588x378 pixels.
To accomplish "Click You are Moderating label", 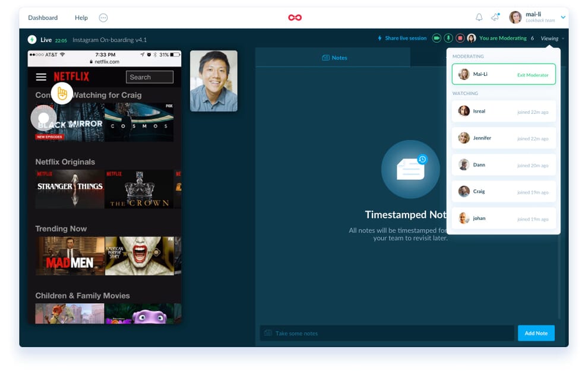I will (502, 38).
